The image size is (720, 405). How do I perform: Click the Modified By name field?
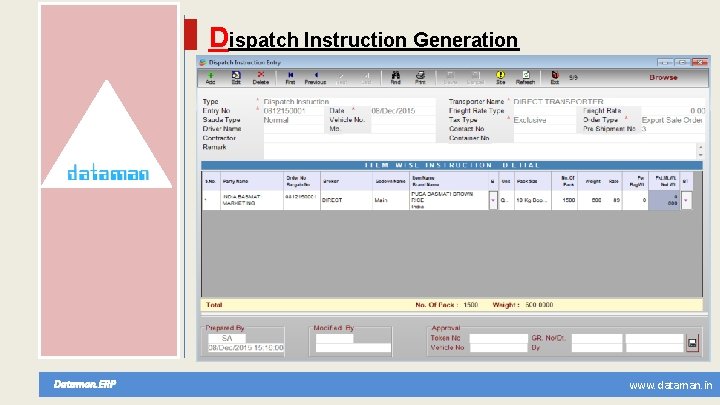[334, 338]
